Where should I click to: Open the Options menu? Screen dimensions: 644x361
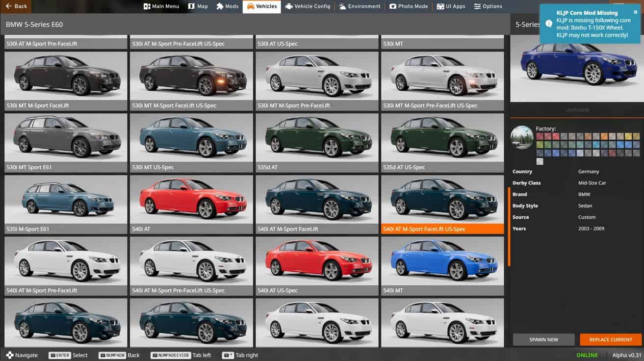click(x=488, y=6)
